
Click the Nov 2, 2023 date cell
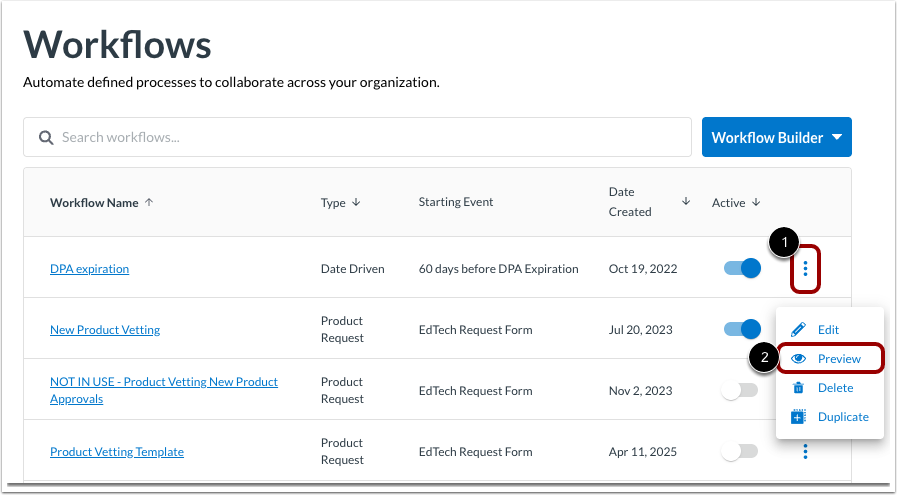(x=640, y=391)
